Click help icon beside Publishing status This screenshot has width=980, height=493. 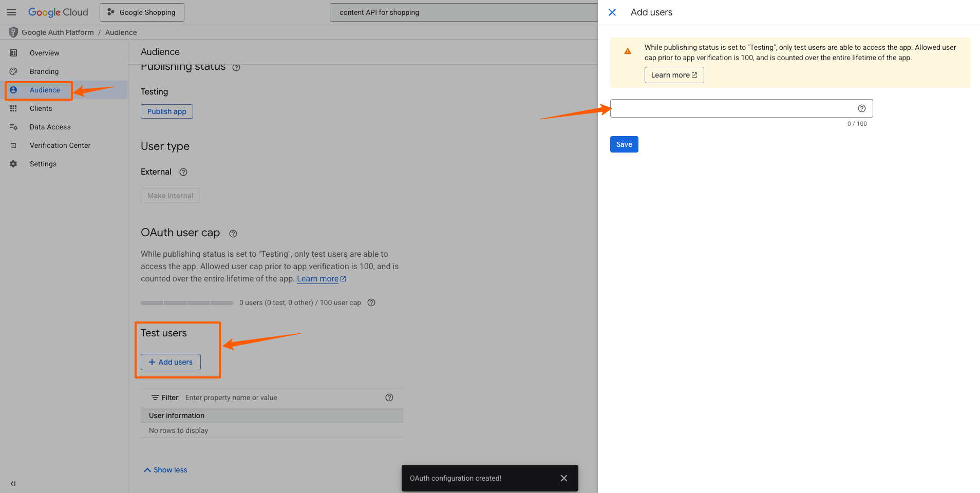pos(236,67)
